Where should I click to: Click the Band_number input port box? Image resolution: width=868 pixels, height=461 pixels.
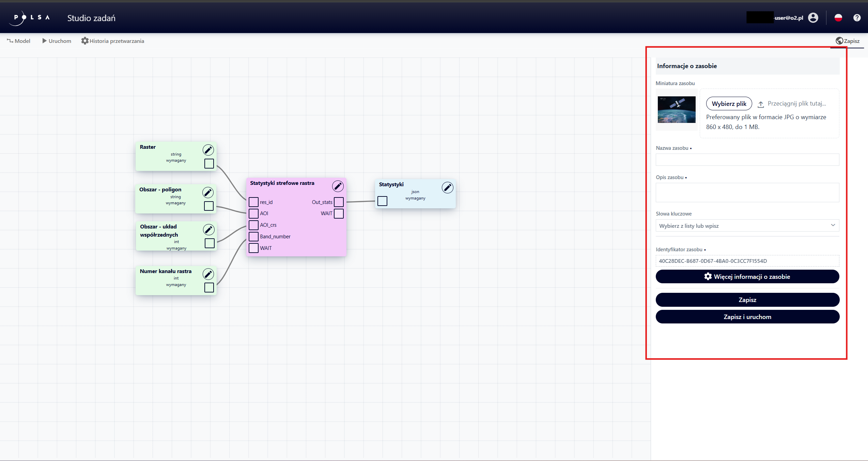coord(253,236)
